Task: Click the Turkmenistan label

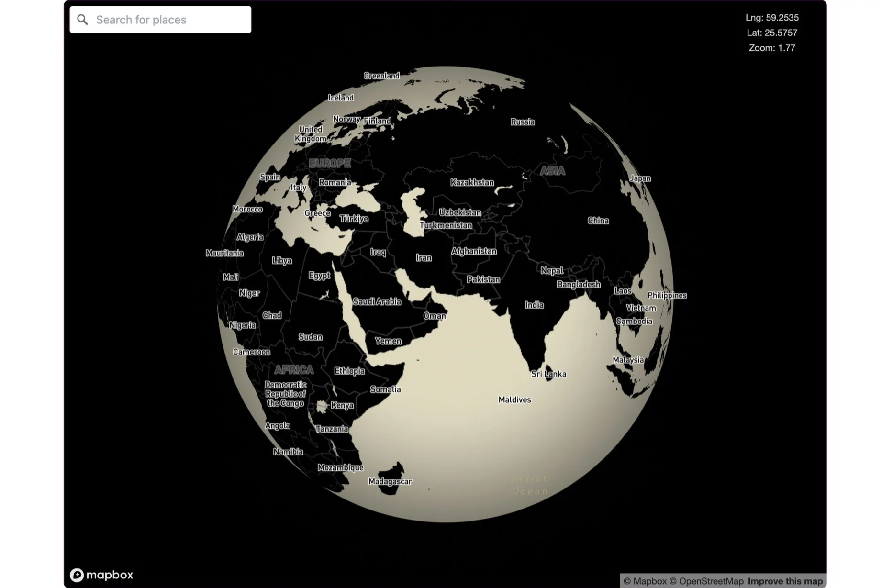Action: pos(446,225)
